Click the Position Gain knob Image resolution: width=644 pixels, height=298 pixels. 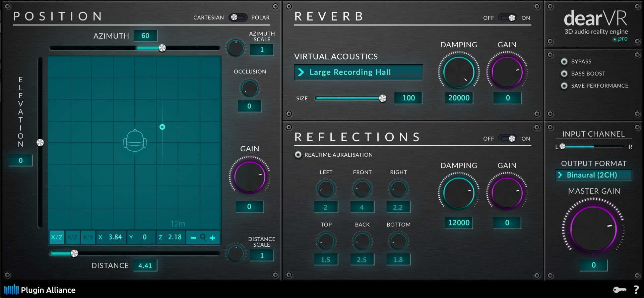[x=250, y=177]
